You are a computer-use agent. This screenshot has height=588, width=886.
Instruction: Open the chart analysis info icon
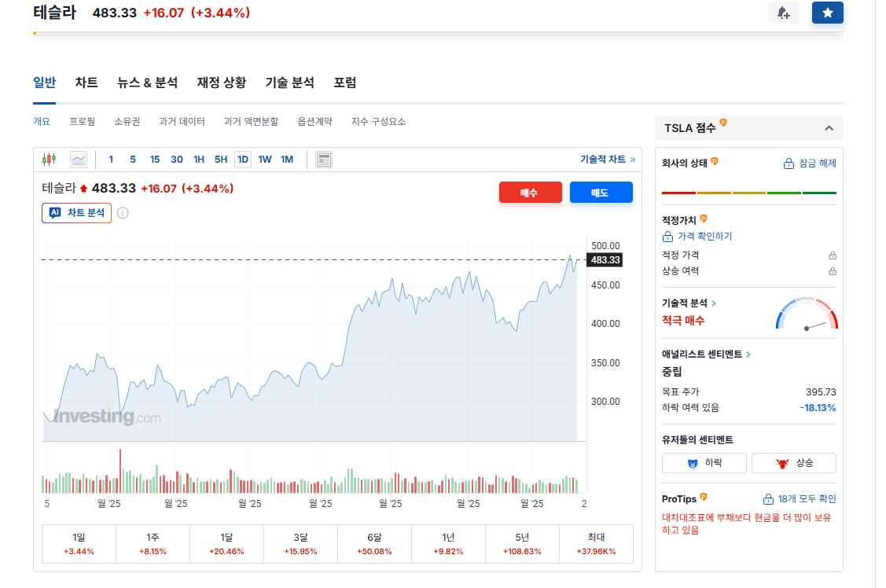[123, 213]
